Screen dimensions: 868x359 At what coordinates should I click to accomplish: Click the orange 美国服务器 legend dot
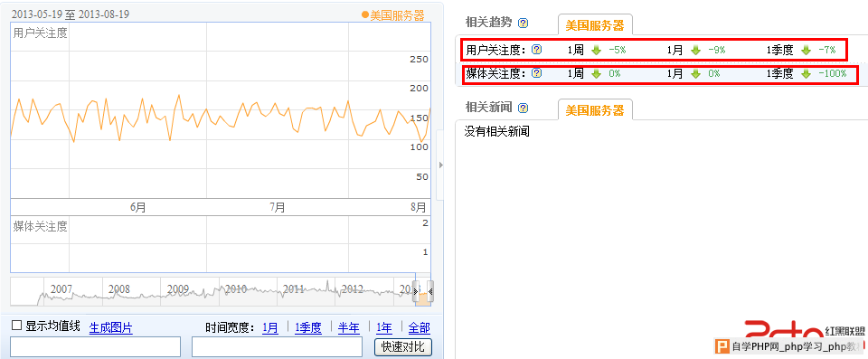364,15
